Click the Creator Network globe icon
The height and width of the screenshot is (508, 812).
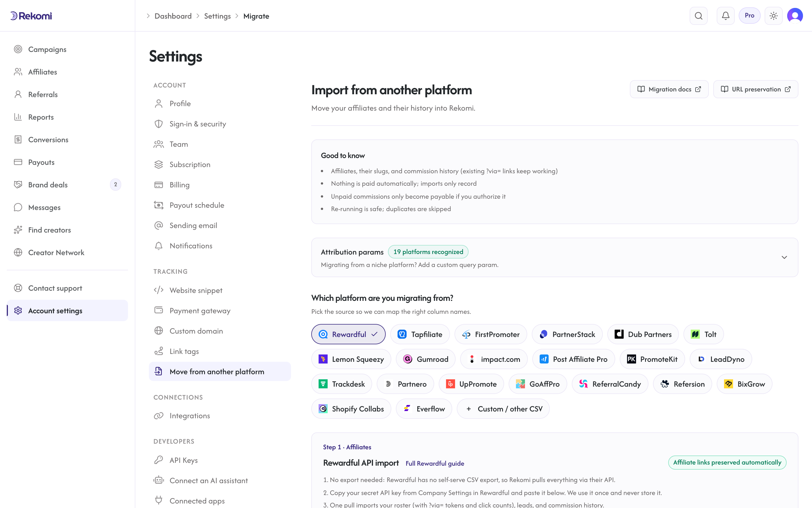(18, 252)
